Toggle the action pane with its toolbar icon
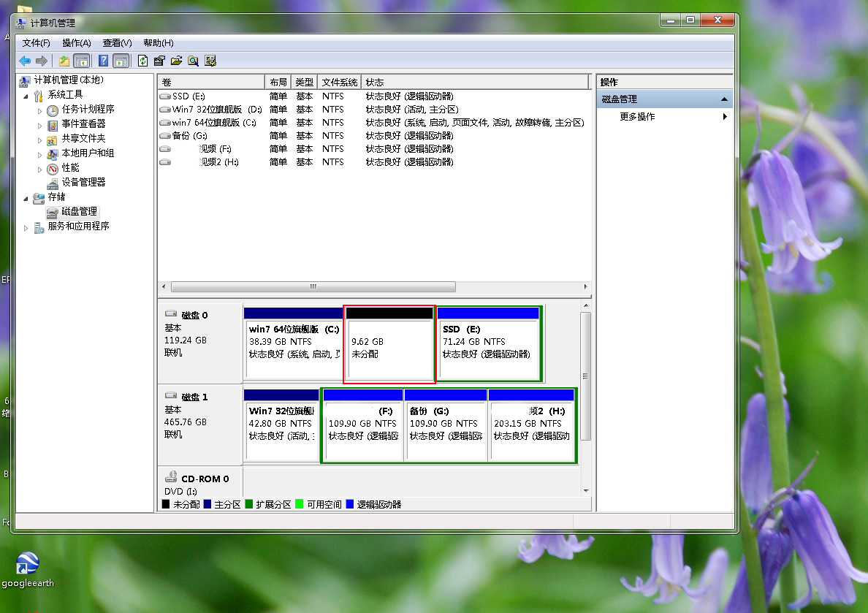The image size is (868, 613). click(x=121, y=61)
